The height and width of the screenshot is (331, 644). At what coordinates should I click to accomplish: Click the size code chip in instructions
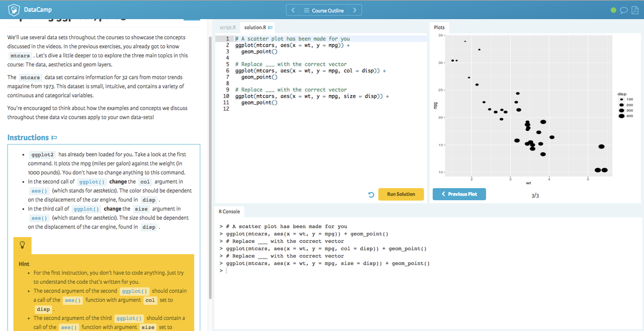coord(141,209)
